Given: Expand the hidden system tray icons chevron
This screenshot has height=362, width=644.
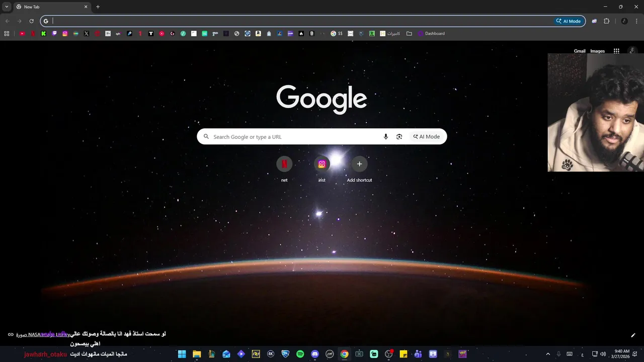Looking at the screenshot, I should coord(548,354).
